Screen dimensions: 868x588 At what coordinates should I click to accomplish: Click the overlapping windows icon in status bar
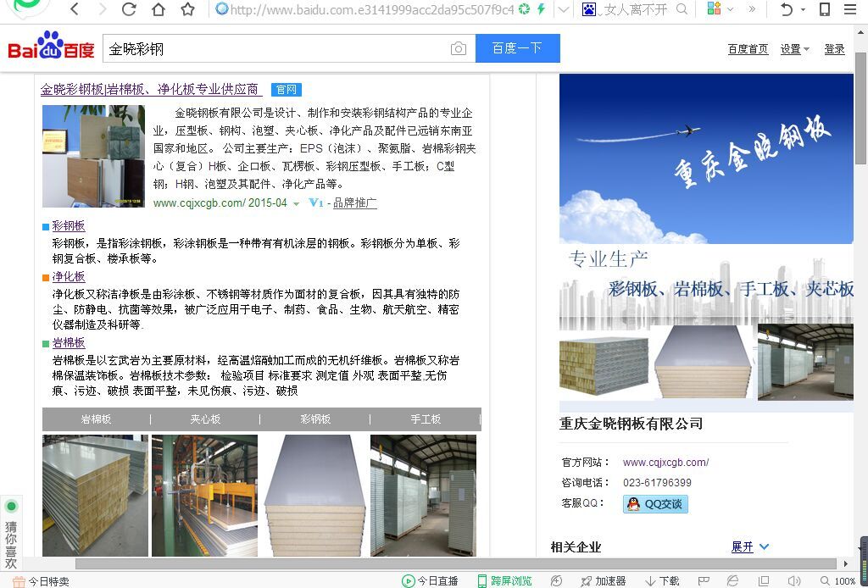pyautogui.click(x=764, y=581)
